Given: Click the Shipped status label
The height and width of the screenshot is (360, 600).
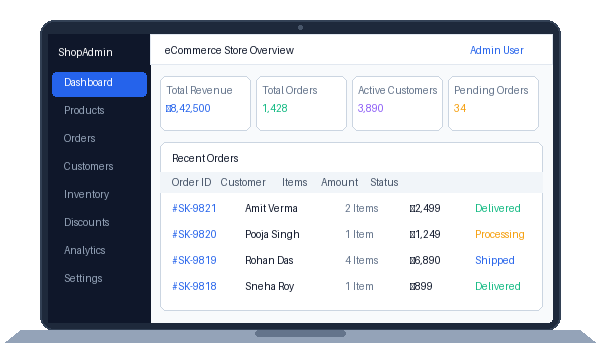Looking at the screenshot, I should [495, 260].
